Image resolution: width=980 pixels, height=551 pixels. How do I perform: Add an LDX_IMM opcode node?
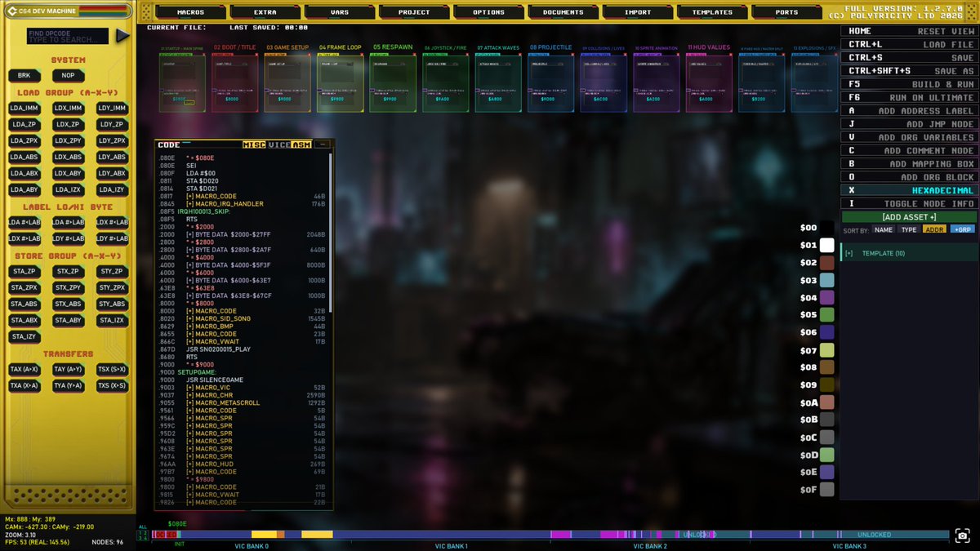tap(69, 108)
